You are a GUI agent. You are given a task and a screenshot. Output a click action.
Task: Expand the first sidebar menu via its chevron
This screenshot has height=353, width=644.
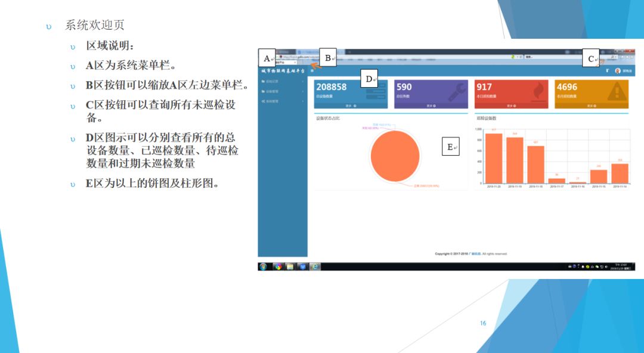click(304, 82)
